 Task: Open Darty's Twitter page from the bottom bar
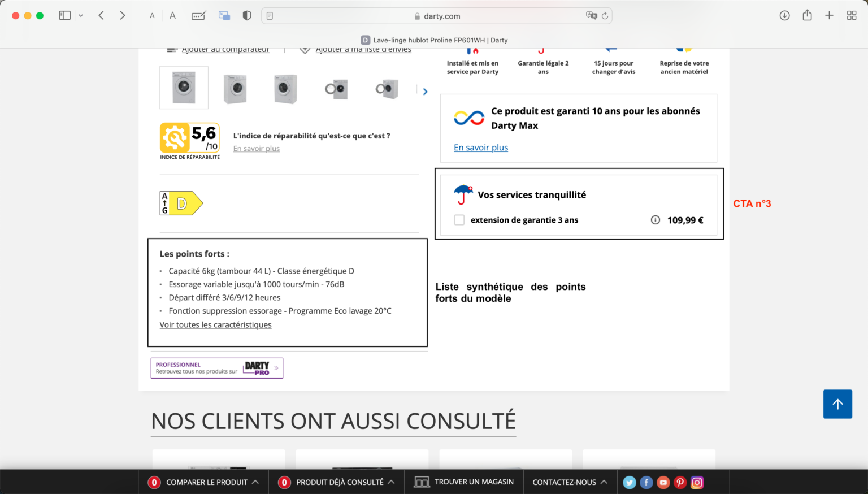[x=629, y=482]
